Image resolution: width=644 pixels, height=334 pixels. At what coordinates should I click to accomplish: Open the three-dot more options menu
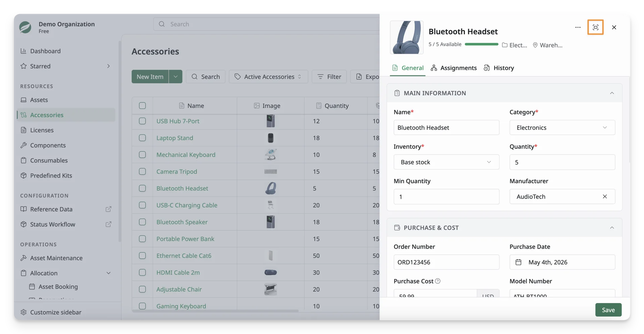578,27
